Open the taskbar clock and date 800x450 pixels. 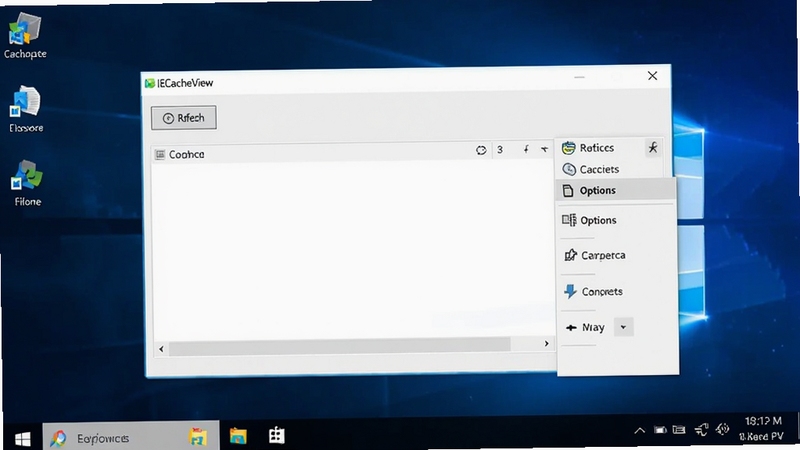pos(762,429)
